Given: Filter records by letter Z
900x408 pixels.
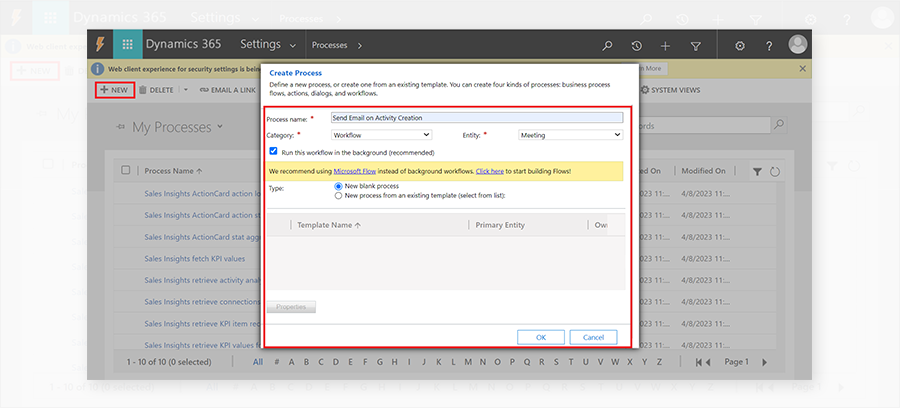Looking at the screenshot, I should tap(660, 362).
